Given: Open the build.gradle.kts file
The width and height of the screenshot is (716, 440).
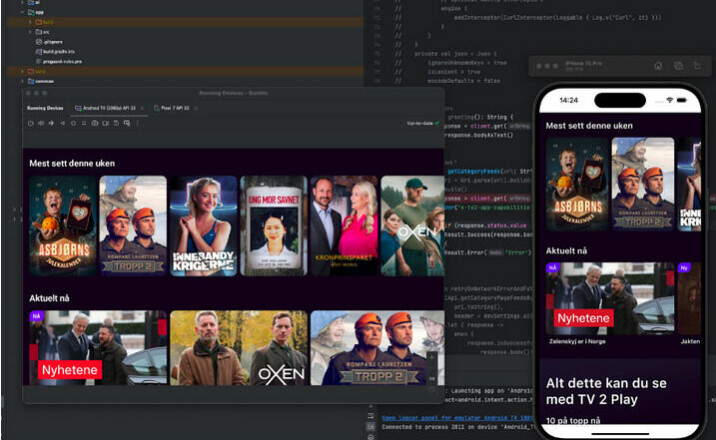Looking at the screenshot, I should tap(55, 52).
